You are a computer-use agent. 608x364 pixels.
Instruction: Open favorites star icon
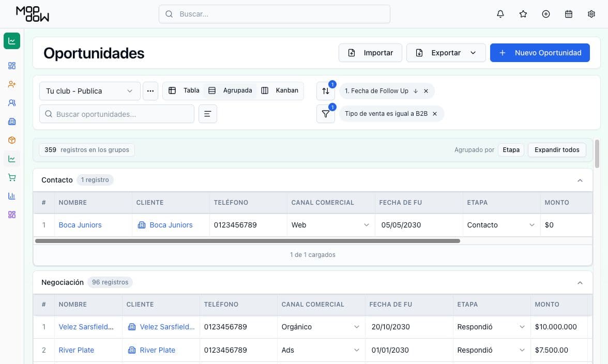(x=523, y=14)
